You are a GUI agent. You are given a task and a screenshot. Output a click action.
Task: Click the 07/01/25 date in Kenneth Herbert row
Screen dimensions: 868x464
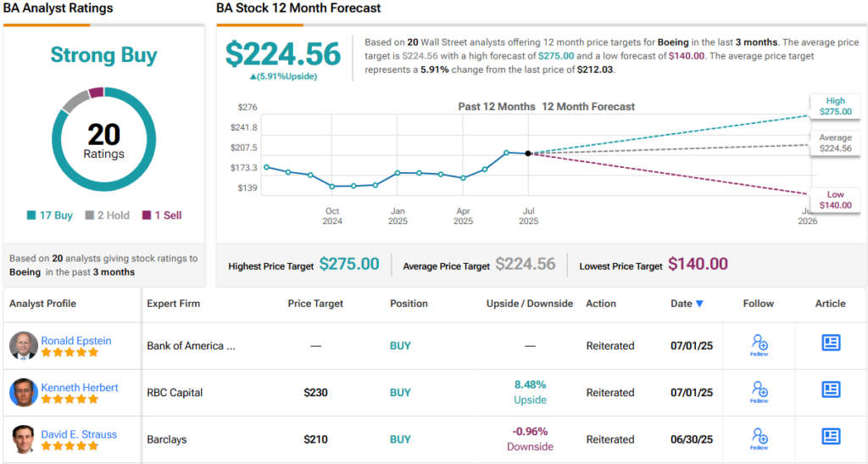[x=692, y=393]
